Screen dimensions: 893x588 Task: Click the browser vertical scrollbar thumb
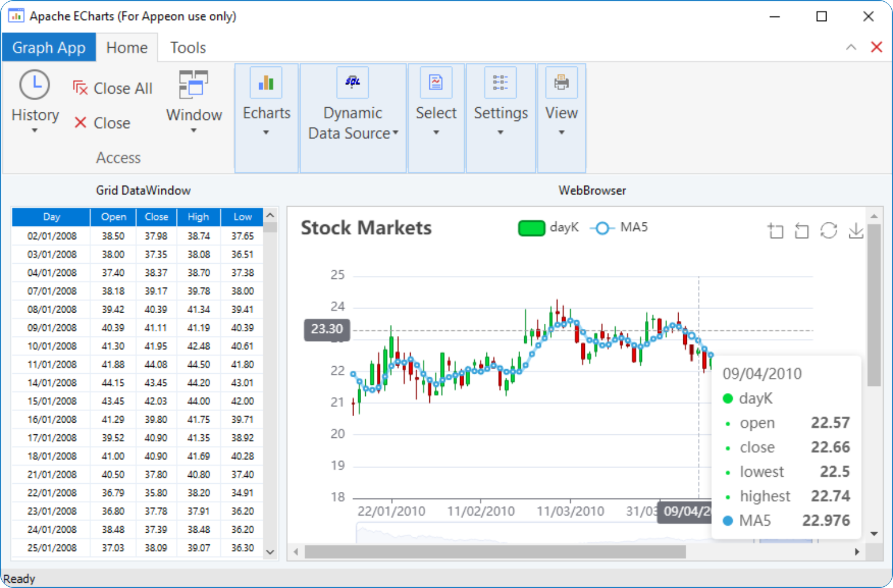(874, 304)
